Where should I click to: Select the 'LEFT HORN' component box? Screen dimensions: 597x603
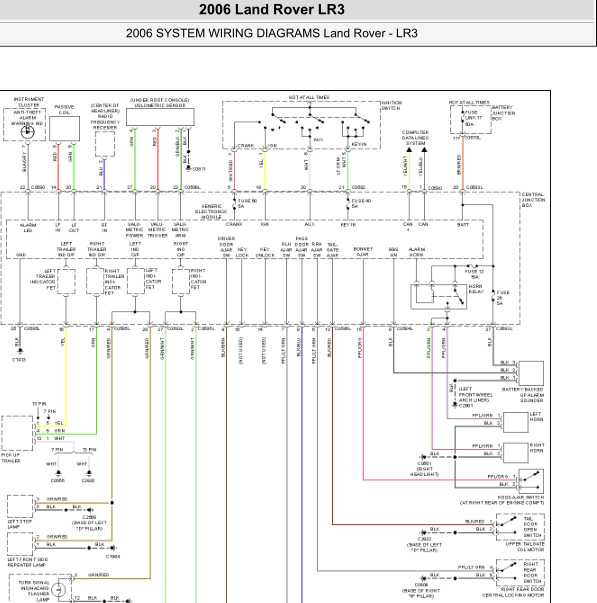coord(515,422)
